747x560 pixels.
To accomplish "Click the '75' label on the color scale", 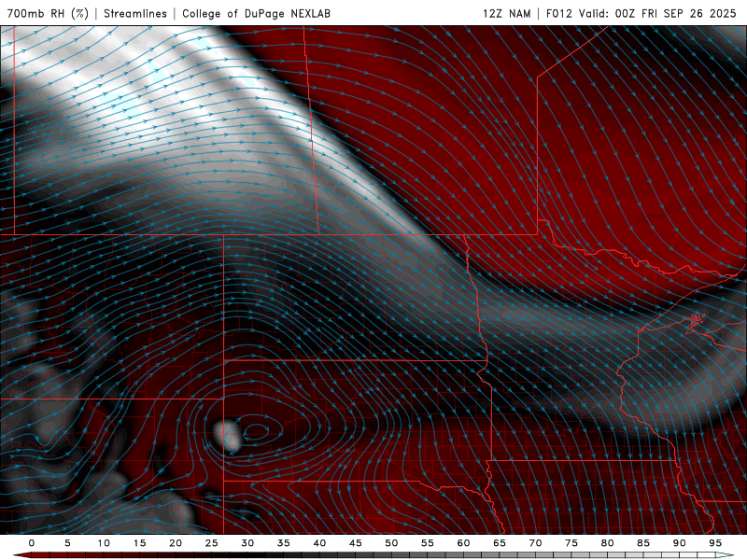I will coord(571,543).
